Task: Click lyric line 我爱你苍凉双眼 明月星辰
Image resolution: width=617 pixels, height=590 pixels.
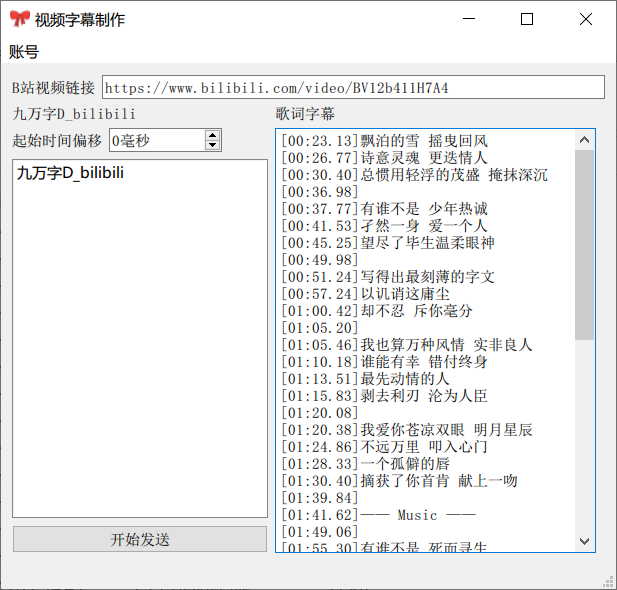Action: coord(407,430)
